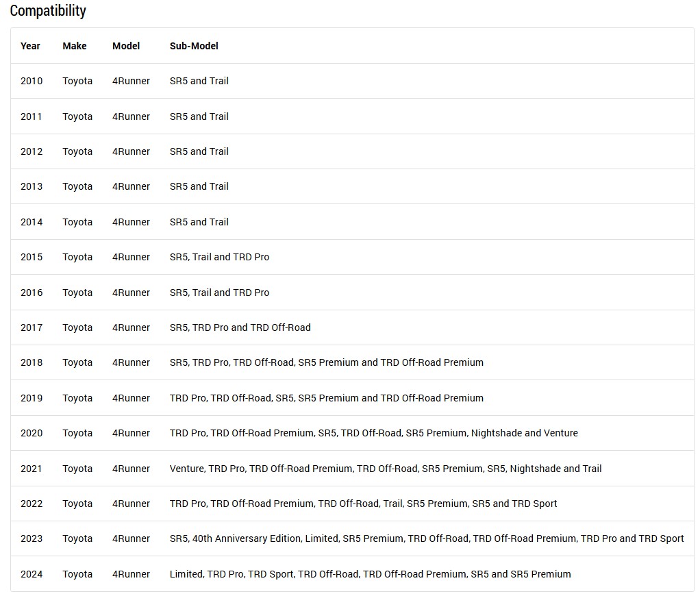Select the 2021 sub-model entry starting with Venture
The height and width of the screenshot is (596, 700).
386,469
